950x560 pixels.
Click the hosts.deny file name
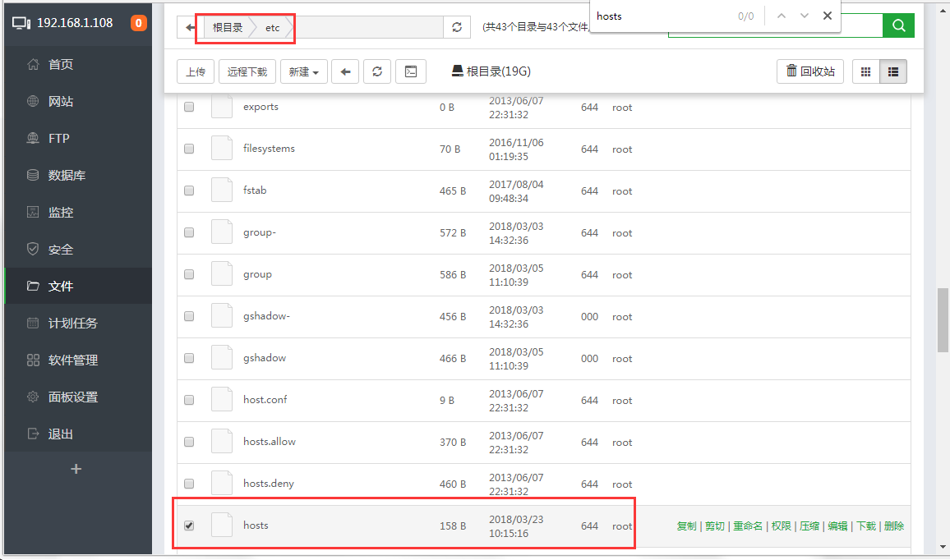pyautogui.click(x=269, y=483)
